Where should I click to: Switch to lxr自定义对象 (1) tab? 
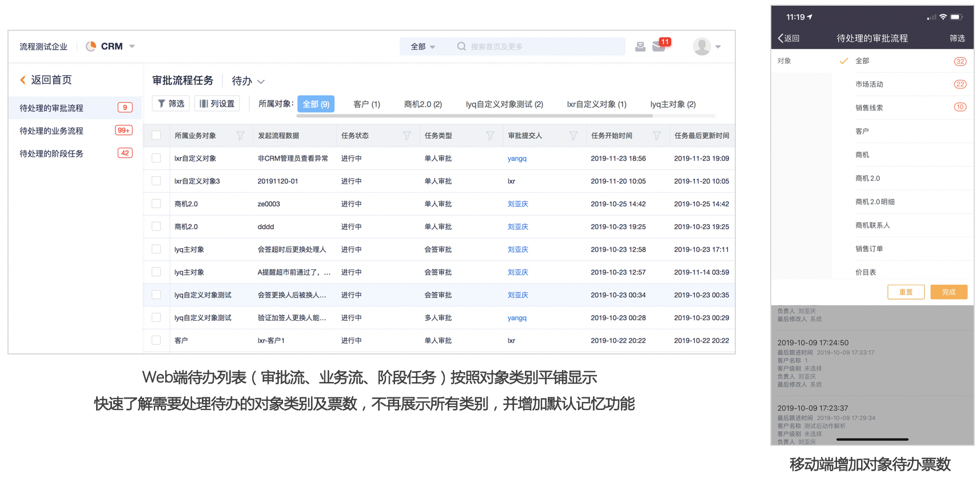click(x=596, y=104)
